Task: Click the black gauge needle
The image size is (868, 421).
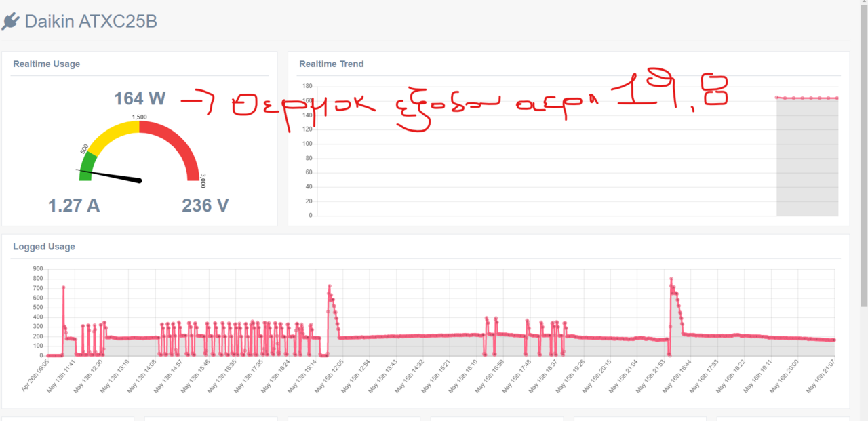Action: tap(108, 175)
